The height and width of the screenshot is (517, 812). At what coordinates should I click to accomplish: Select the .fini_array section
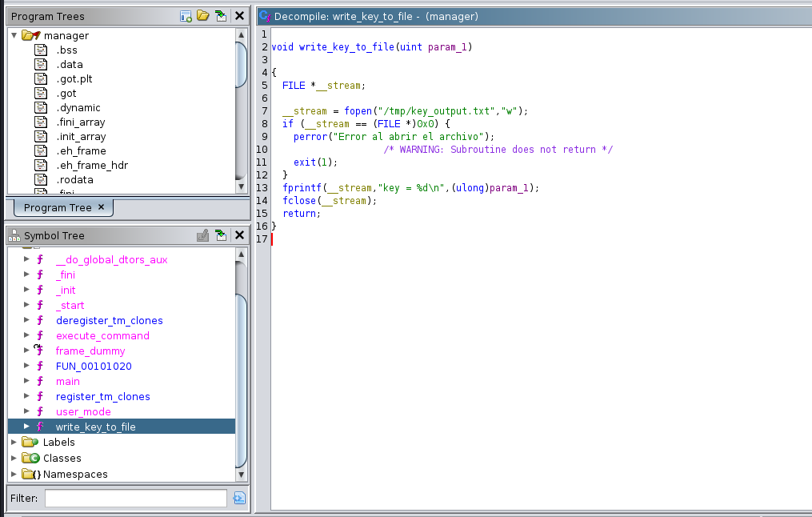(81, 122)
